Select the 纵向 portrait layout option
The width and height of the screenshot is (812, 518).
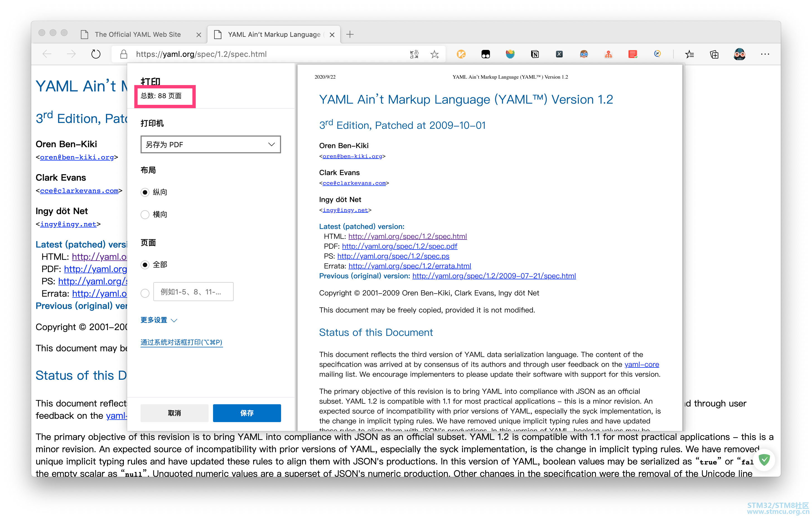(145, 192)
